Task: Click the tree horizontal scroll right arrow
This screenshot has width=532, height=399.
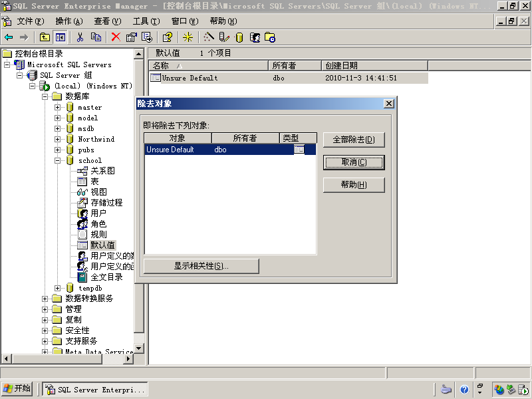Action: click(128, 358)
